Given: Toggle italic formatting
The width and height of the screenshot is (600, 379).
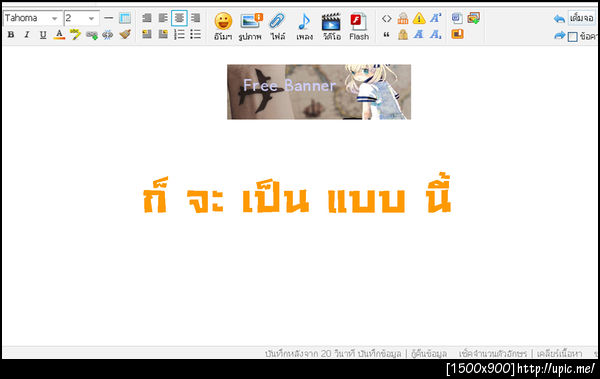Looking at the screenshot, I should point(27,35).
